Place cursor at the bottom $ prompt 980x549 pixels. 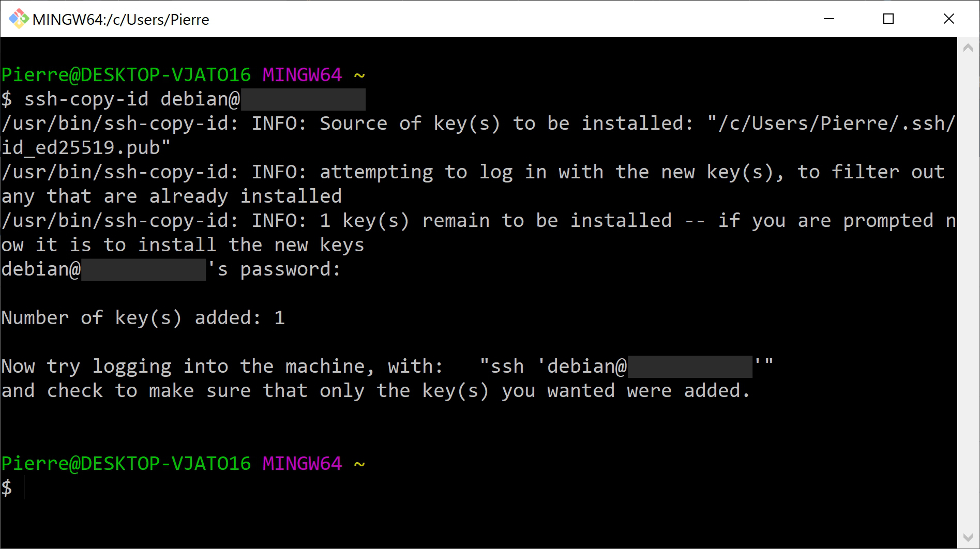pyautogui.click(x=24, y=487)
